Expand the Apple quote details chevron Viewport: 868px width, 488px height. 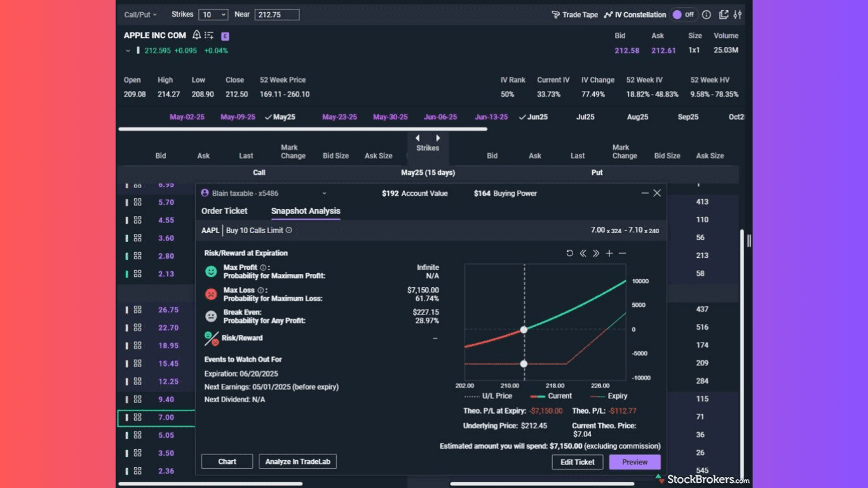pyautogui.click(x=128, y=51)
